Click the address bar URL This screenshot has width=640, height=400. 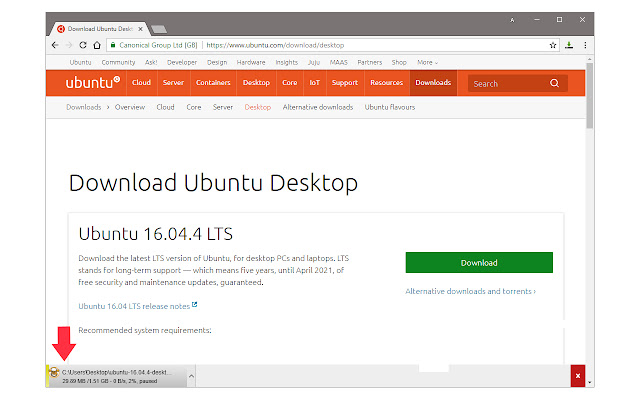pyautogui.click(x=275, y=45)
